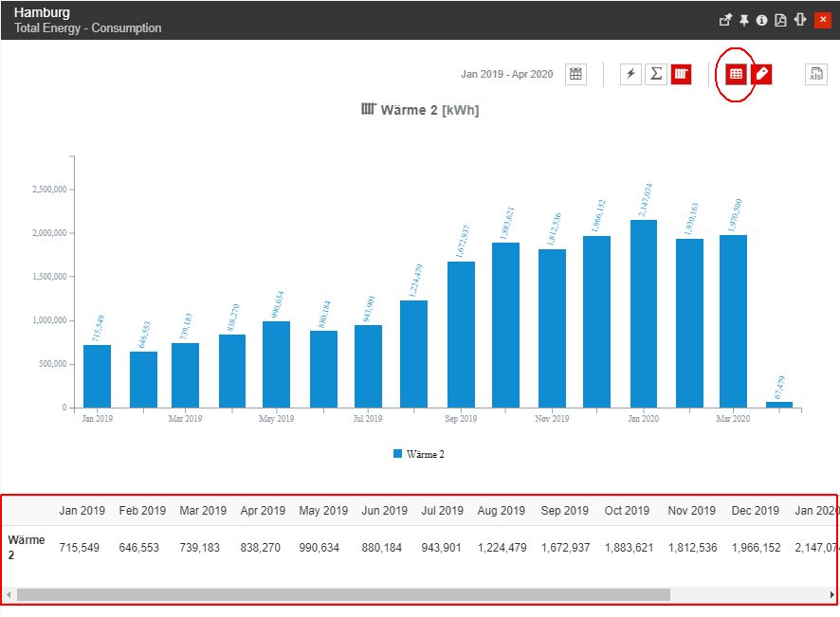The height and width of the screenshot is (617, 840).
Task: Click the Jan 2019 - Apr 2020 date text
Action: pyautogui.click(x=506, y=74)
